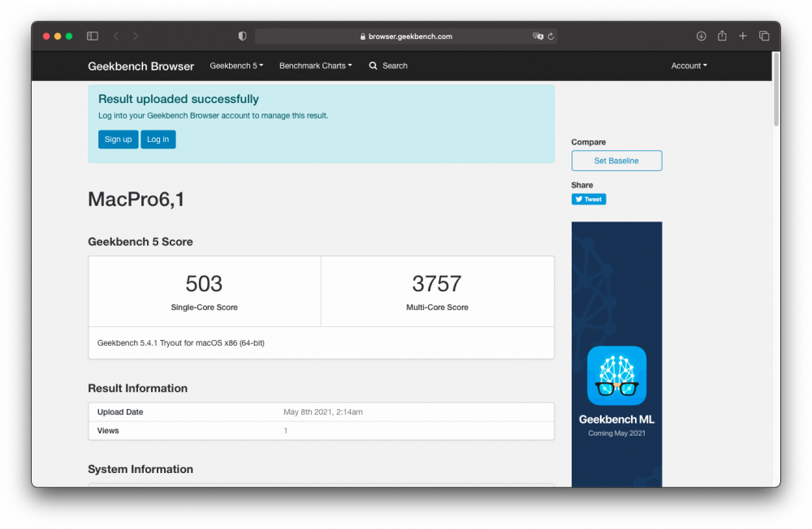
Task: Click the System Information heading
Action: pyautogui.click(x=140, y=469)
